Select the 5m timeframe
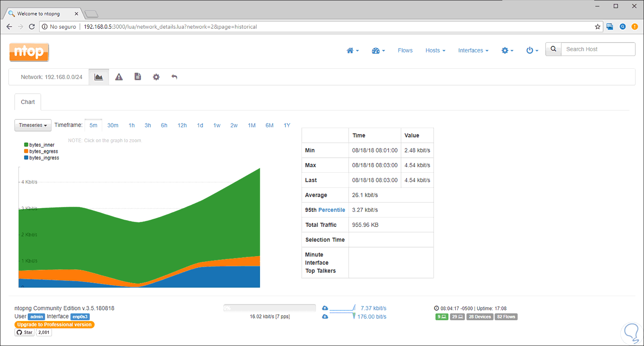Image resolution: width=644 pixels, height=346 pixels. click(x=93, y=125)
